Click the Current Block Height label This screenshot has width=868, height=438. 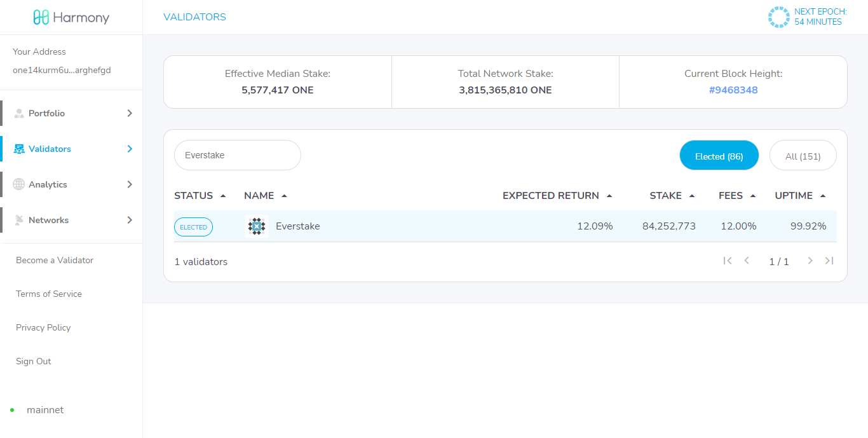[x=733, y=74]
